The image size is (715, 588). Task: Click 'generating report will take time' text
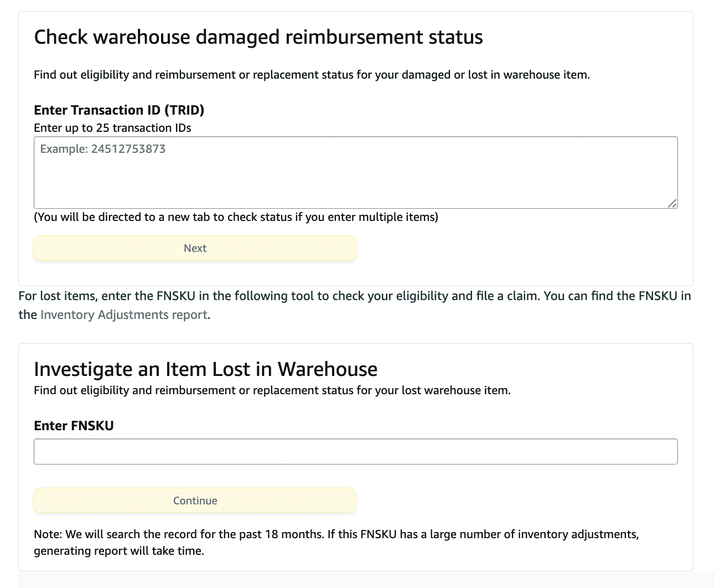pos(119,551)
